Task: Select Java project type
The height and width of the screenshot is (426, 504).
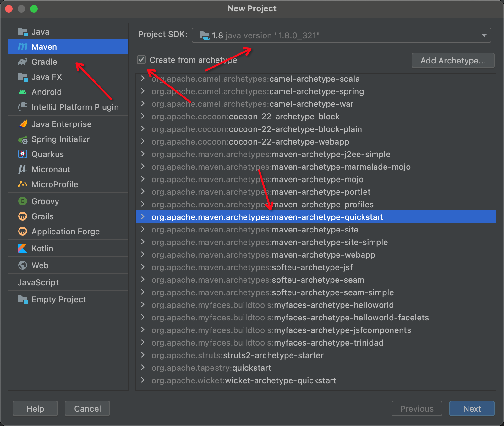Action: coord(68,32)
